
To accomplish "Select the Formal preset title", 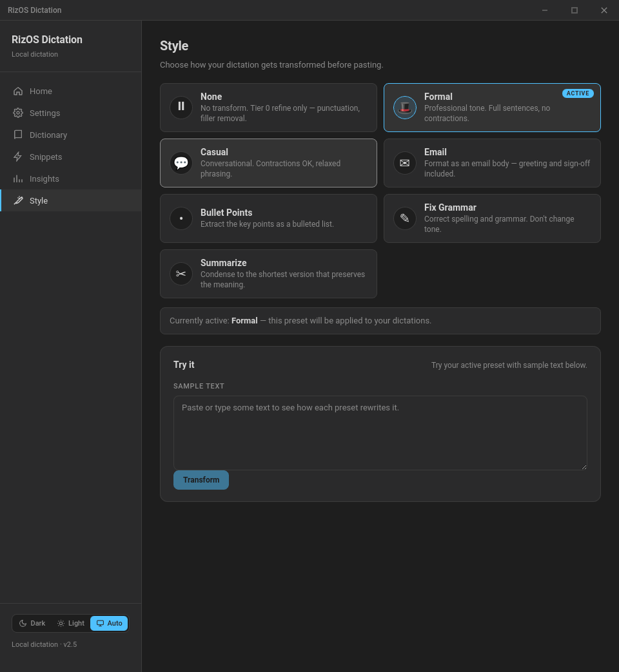I will point(438,97).
